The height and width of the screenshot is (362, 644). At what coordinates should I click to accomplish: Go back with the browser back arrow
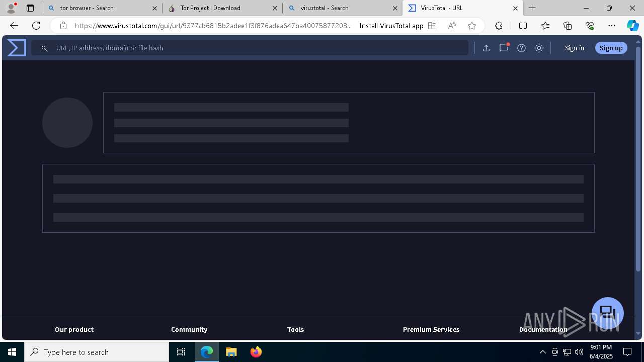(x=14, y=26)
